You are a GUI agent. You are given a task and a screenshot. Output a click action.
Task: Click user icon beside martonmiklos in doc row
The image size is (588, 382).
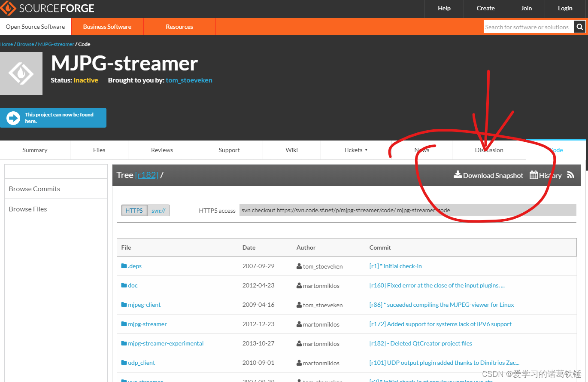299,285
